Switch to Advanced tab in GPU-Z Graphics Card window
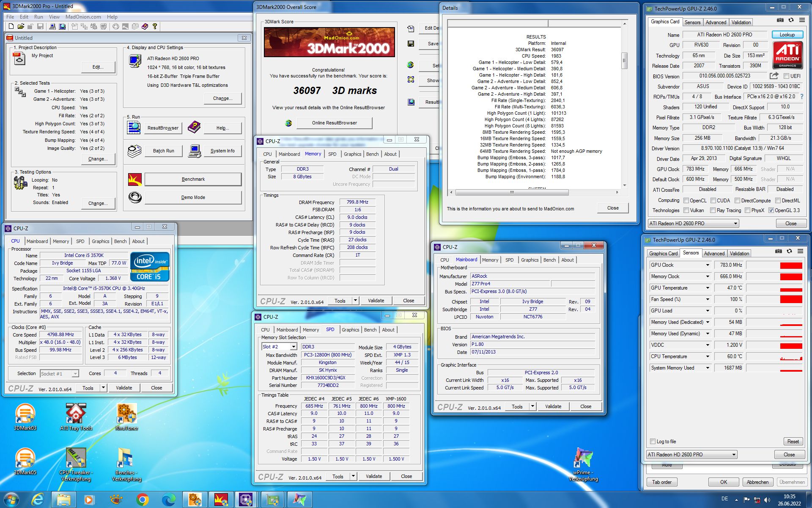Image resolution: width=812 pixels, height=508 pixels. coord(716,22)
